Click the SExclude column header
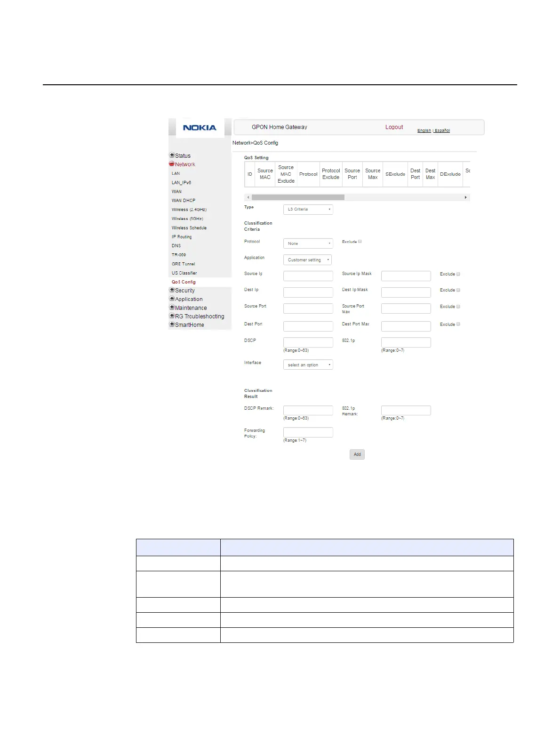The image size is (560, 746). coord(395,174)
